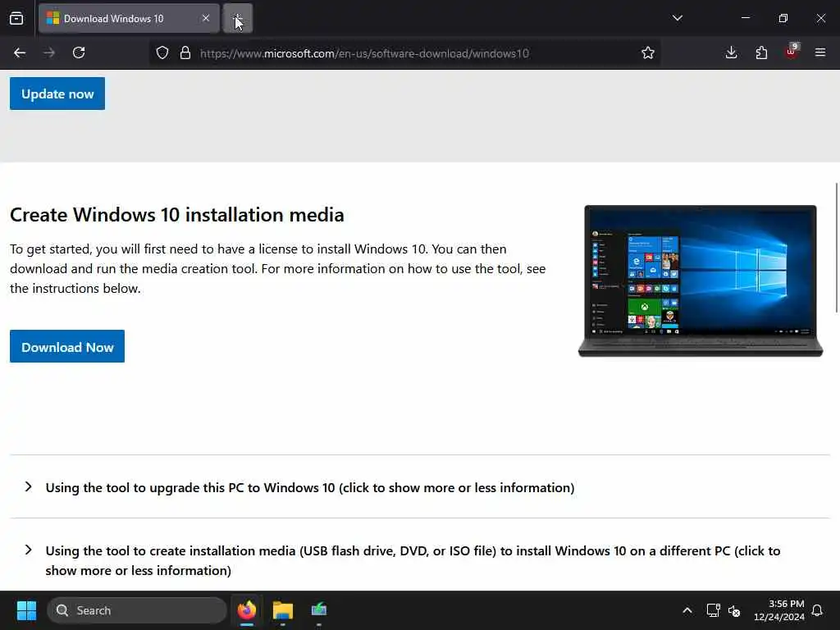Viewport: 840px width, 630px height.
Task: Open File Explorer from the taskbar
Action: click(283, 610)
